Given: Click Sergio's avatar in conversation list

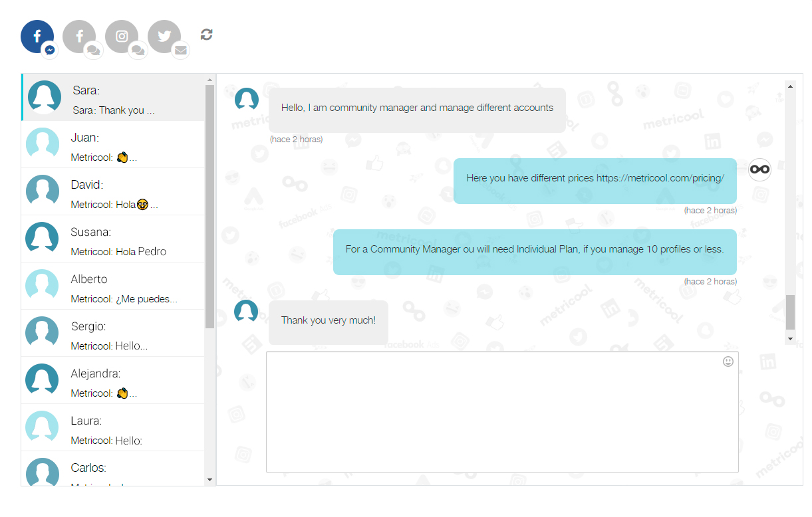Looking at the screenshot, I should point(43,333).
